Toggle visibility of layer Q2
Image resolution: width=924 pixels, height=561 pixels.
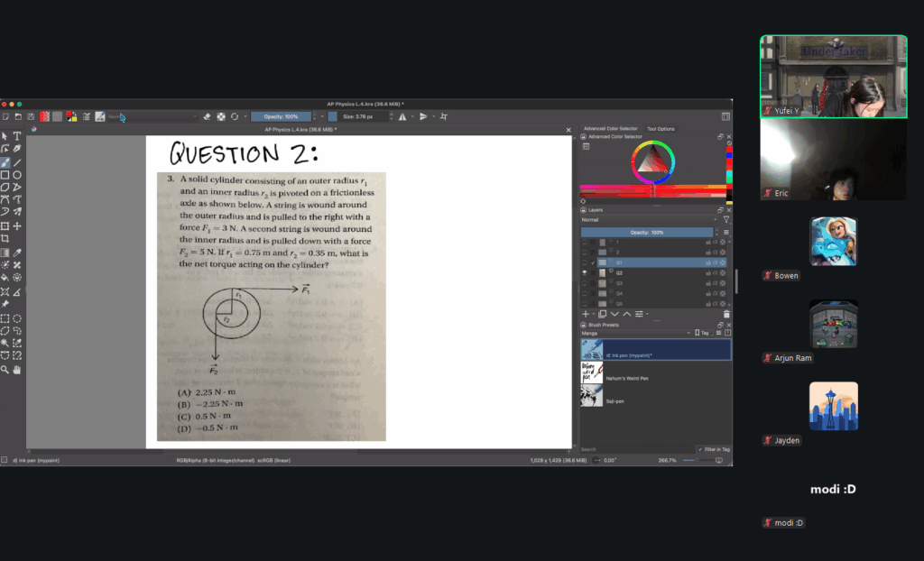[586, 272]
